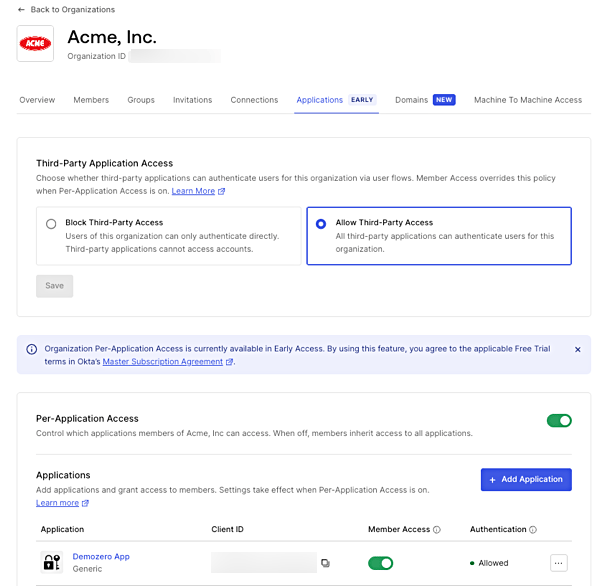Open the Learn more link under Applications
This screenshot has height=586, width=600.
(x=57, y=503)
